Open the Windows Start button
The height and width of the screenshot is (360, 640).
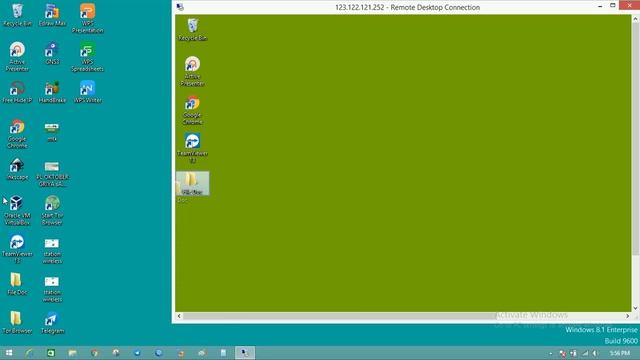tap(9, 353)
